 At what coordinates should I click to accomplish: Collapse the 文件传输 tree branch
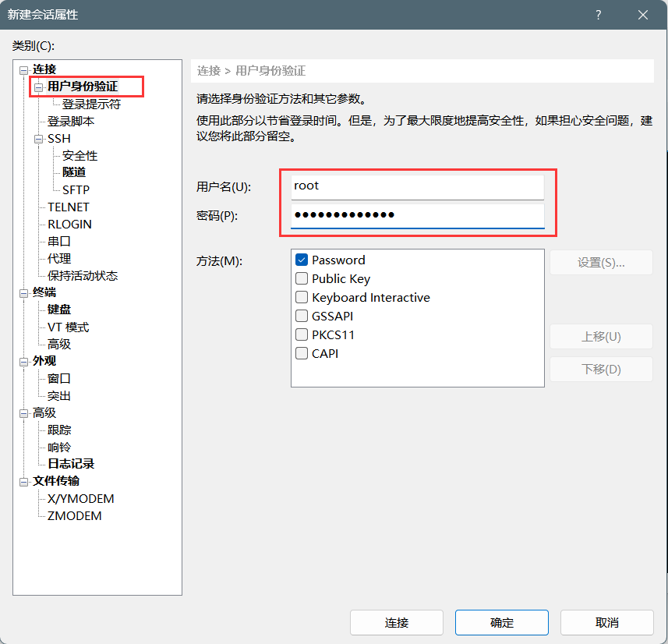coord(23,480)
